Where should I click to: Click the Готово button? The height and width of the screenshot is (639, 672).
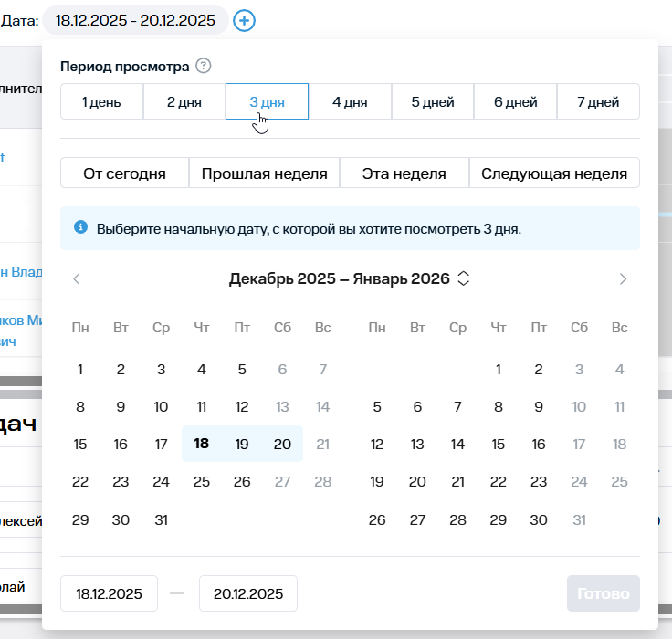(603, 593)
